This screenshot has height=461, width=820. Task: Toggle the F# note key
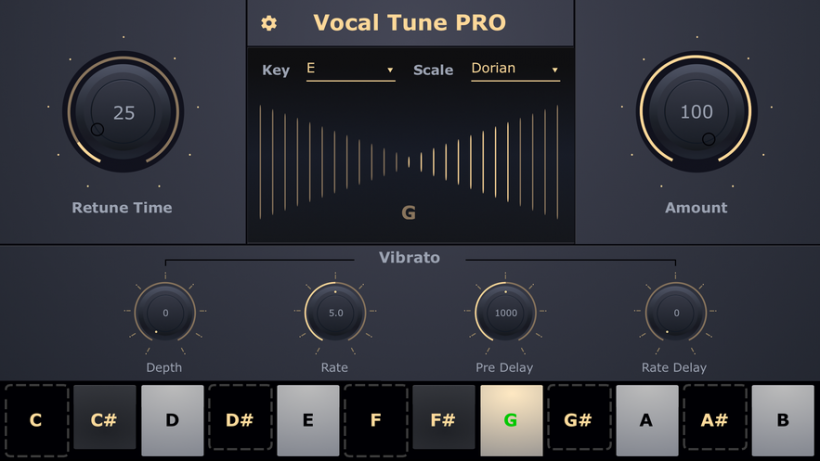tap(443, 420)
